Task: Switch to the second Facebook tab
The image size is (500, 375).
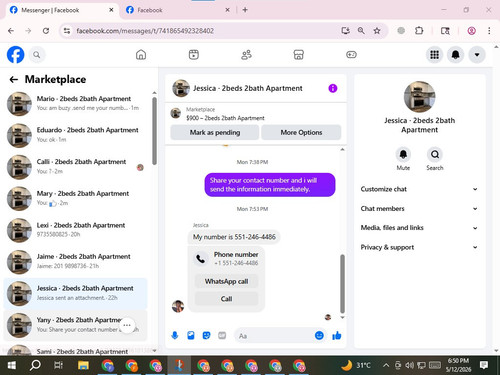Action: [x=178, y=10]
